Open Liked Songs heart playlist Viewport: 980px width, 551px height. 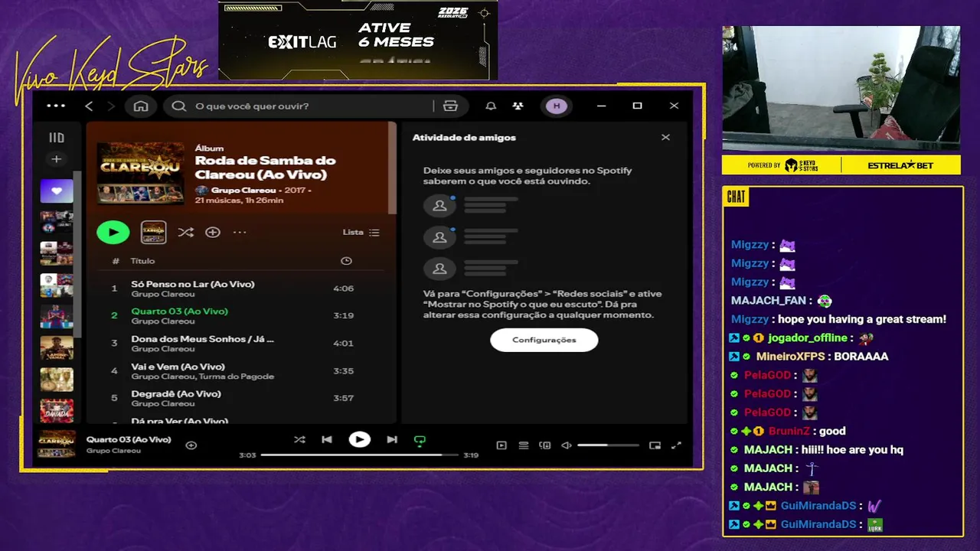click(x=57, y=191)
